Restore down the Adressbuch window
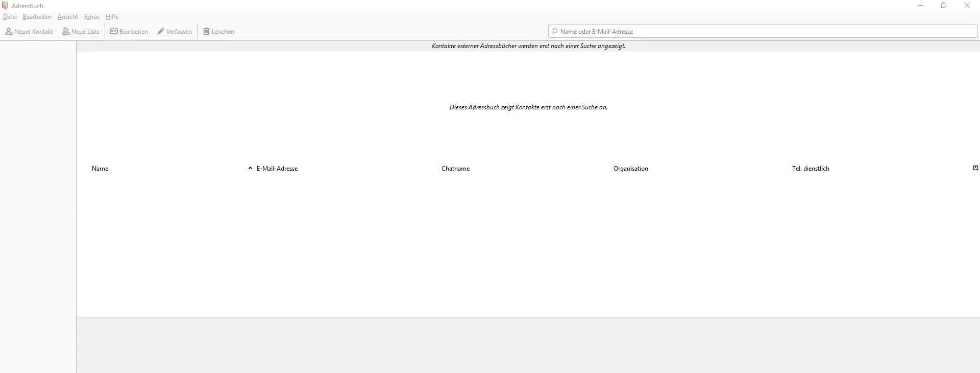Viewport: 980px width, 373px height. (x=944, y=6)
